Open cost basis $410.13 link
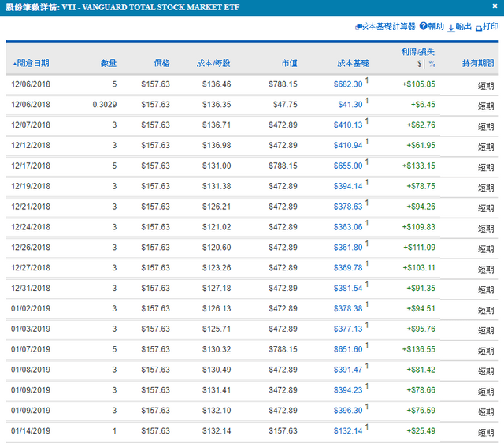This screenshot has width=504, height=443. (x=348, y=125)
